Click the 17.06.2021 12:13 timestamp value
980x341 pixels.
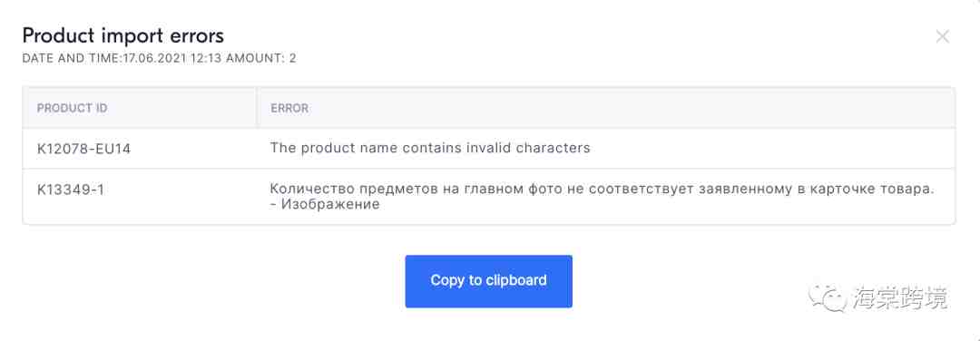171,59
